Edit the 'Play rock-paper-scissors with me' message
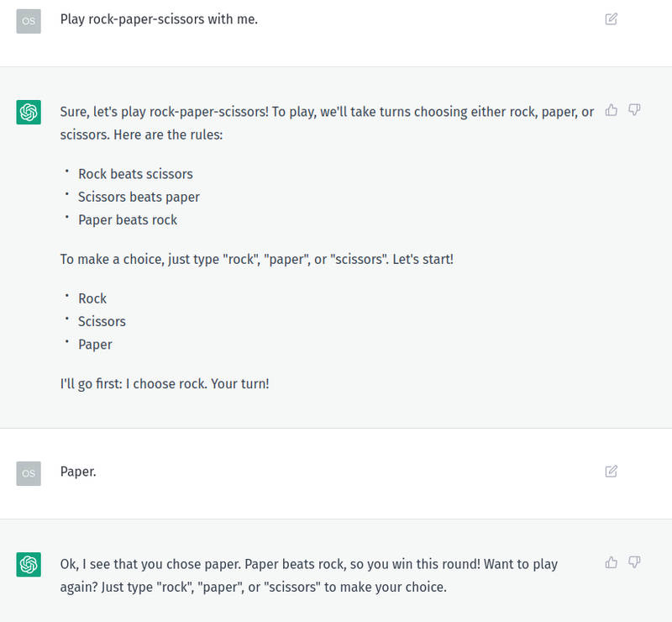Screen dimensions: 672x622 [612, 19]
